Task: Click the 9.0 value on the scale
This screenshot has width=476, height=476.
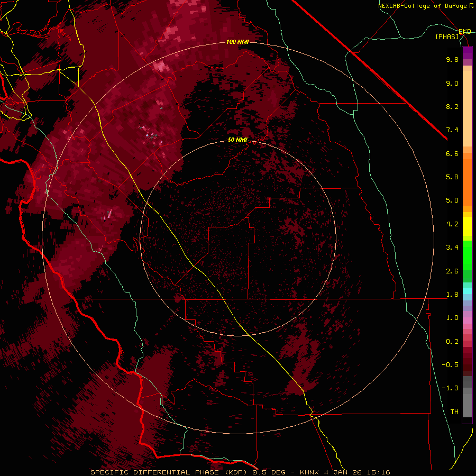Action: (x=452, y=83)
